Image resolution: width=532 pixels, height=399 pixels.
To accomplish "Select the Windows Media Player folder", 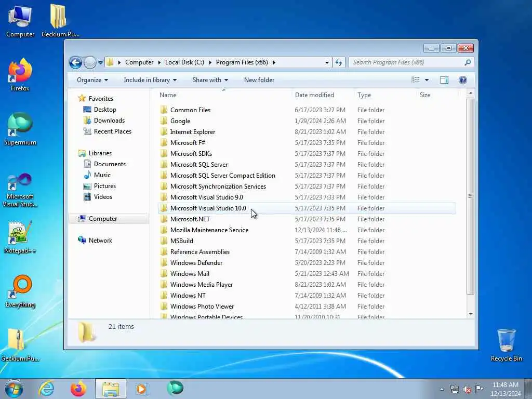I will point(202,285).
